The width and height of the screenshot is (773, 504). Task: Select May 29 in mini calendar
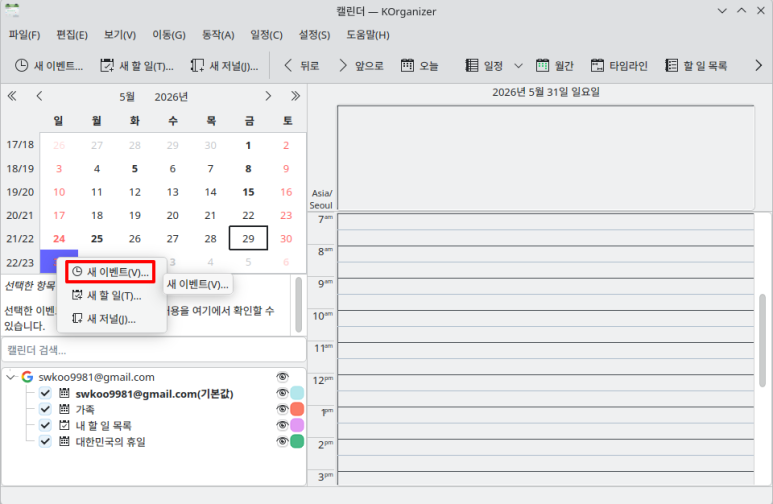click(x=248, y=239)
